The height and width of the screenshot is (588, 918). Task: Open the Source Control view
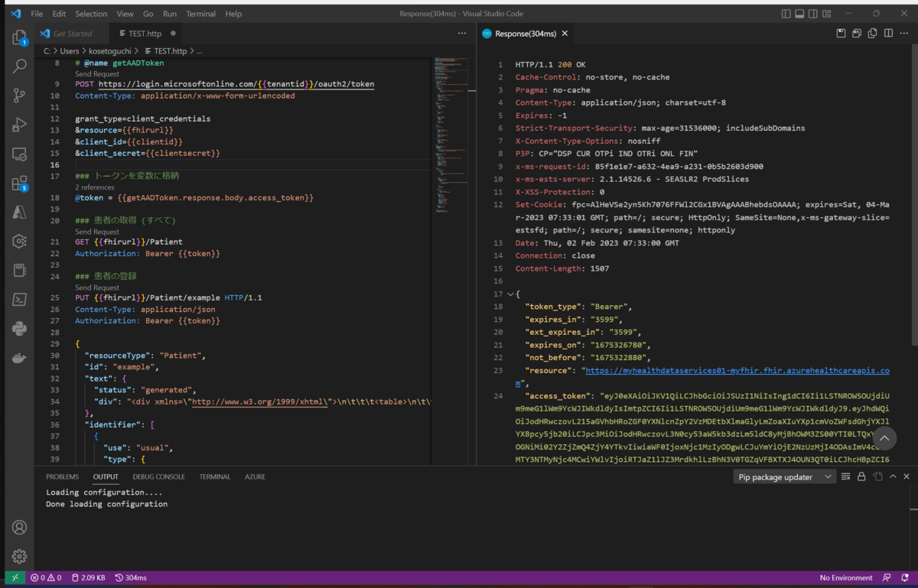pyautogui.click(x=19, y=96)
